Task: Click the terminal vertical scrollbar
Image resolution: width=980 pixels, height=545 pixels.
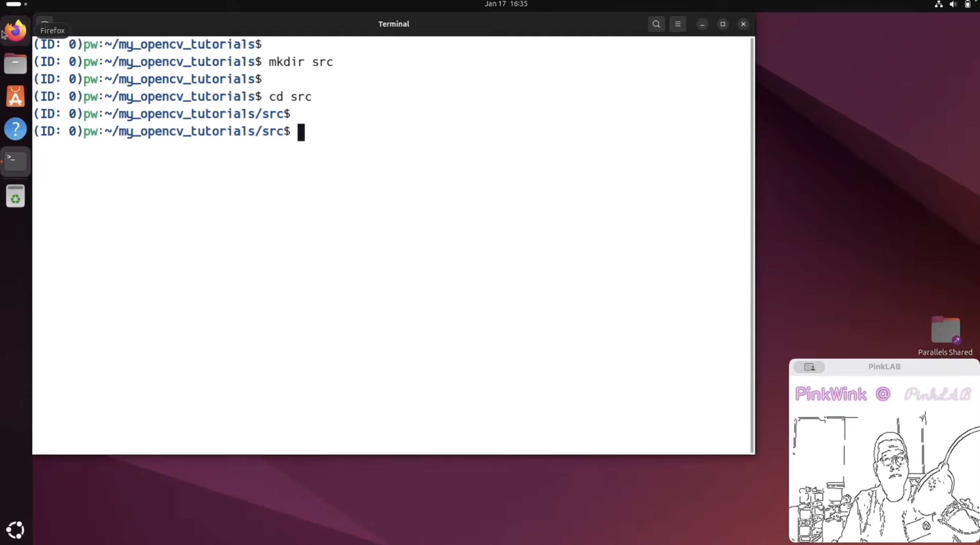Action: click(x=752, y=245)
